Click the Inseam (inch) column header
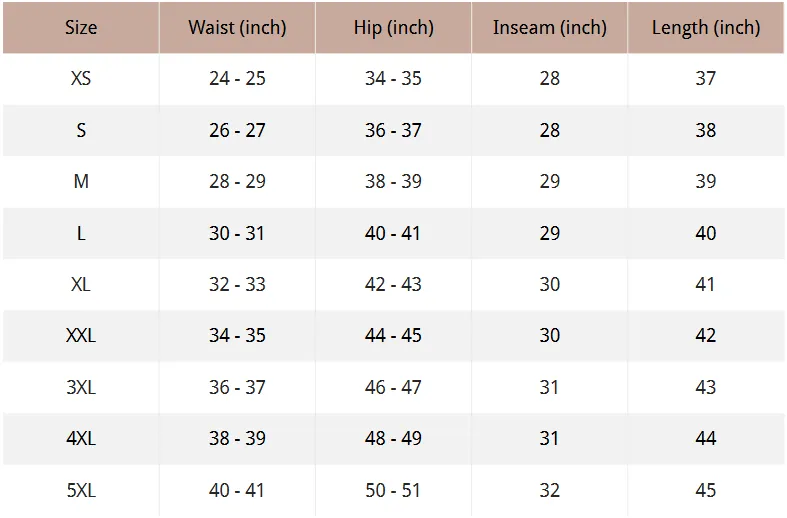Screen dimensions: 787x518 coord(550,28)
